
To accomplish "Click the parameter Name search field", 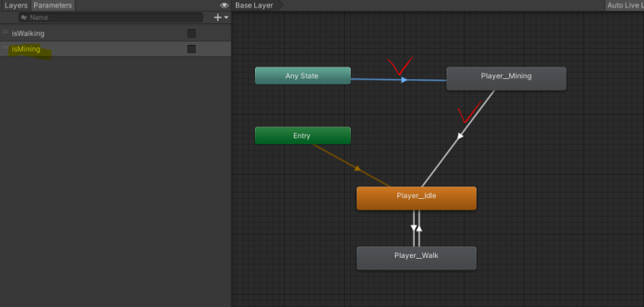I will coord(111,17).
